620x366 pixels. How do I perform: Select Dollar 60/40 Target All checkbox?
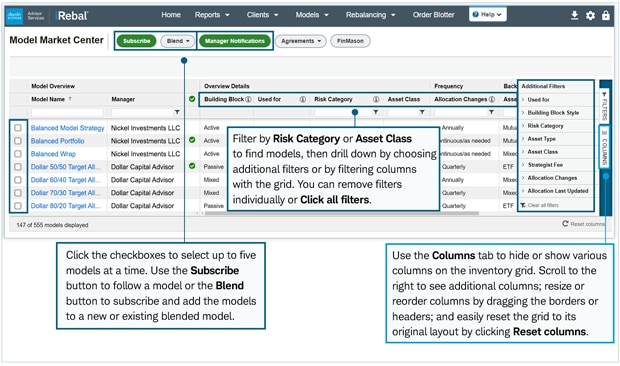tap(18, 180)
